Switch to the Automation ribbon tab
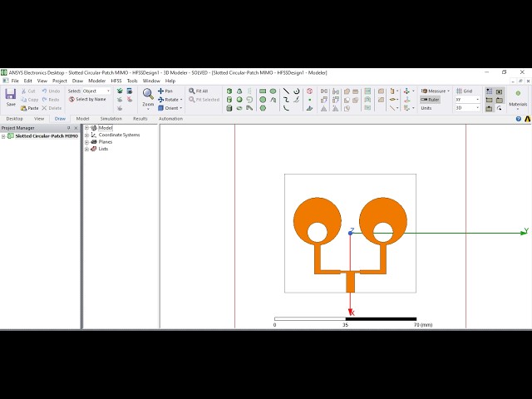 [x=170, y=119]
